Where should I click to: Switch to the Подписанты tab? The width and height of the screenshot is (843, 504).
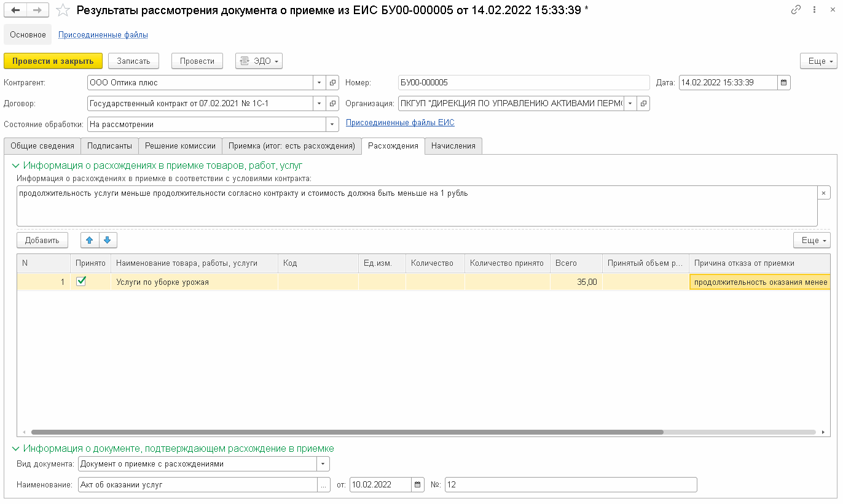coord(109,145)
